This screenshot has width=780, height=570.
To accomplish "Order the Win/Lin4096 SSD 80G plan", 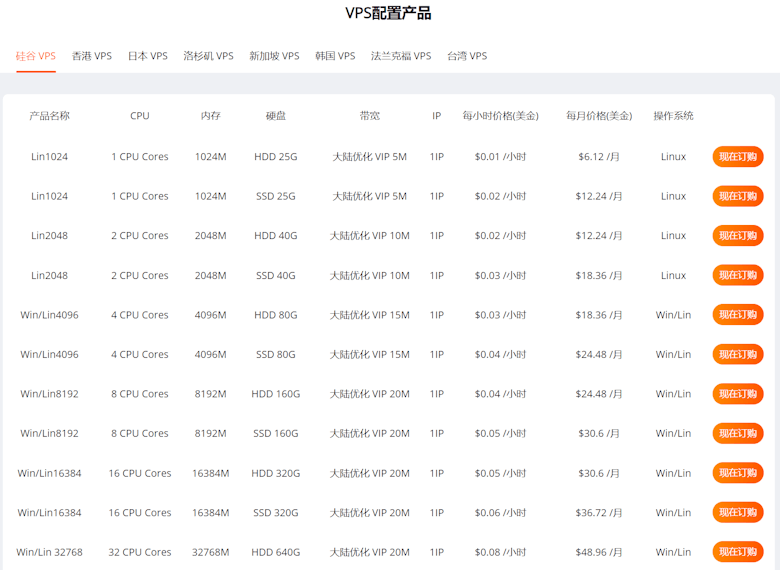I will click(x=738, y=354).
